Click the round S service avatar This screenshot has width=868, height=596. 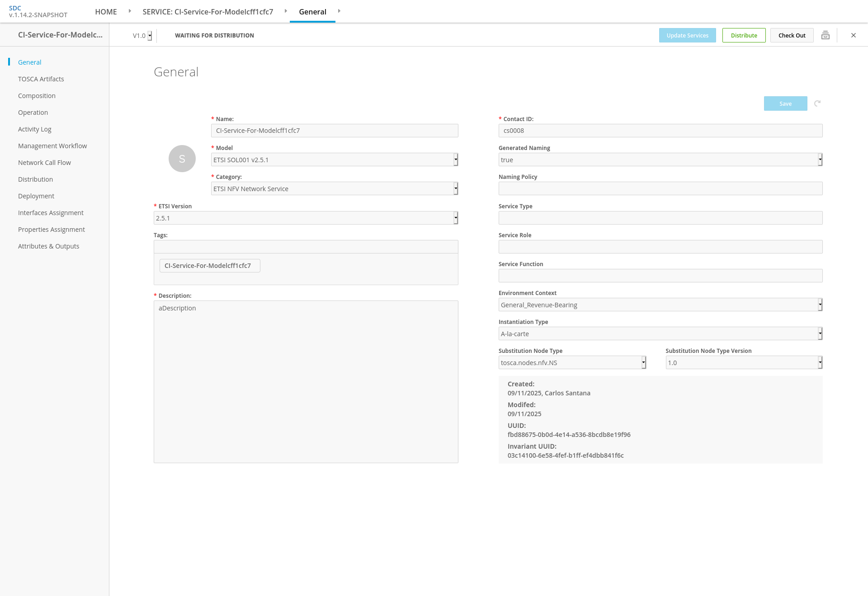pyautogui.click(x=182, y=159)
